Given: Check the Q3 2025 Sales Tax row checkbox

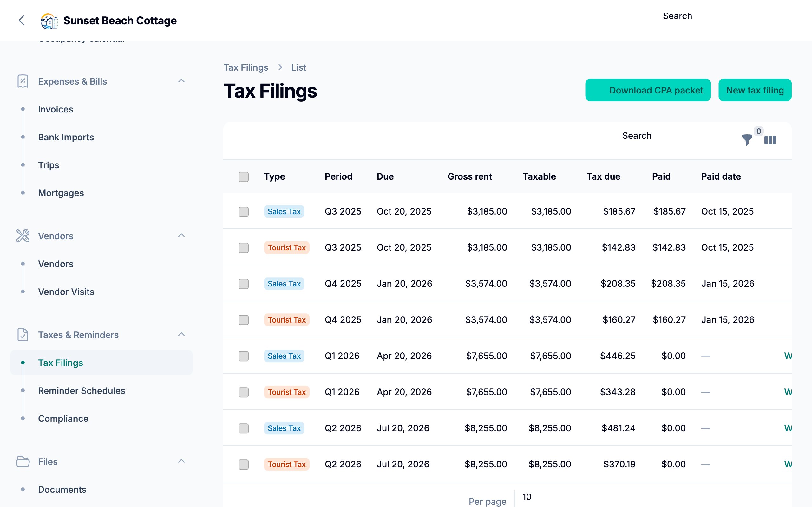Looking at the screenshot, I should tap(243, 212).
